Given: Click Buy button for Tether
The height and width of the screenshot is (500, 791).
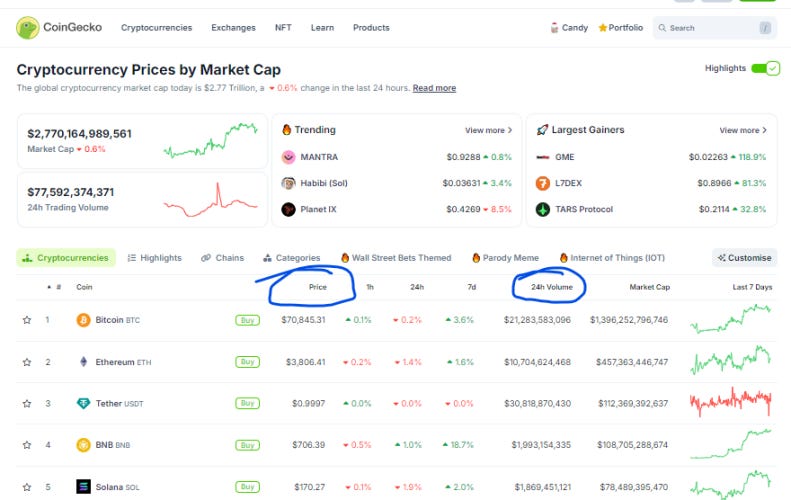Looking at the screenshot, I should [248, 403].
